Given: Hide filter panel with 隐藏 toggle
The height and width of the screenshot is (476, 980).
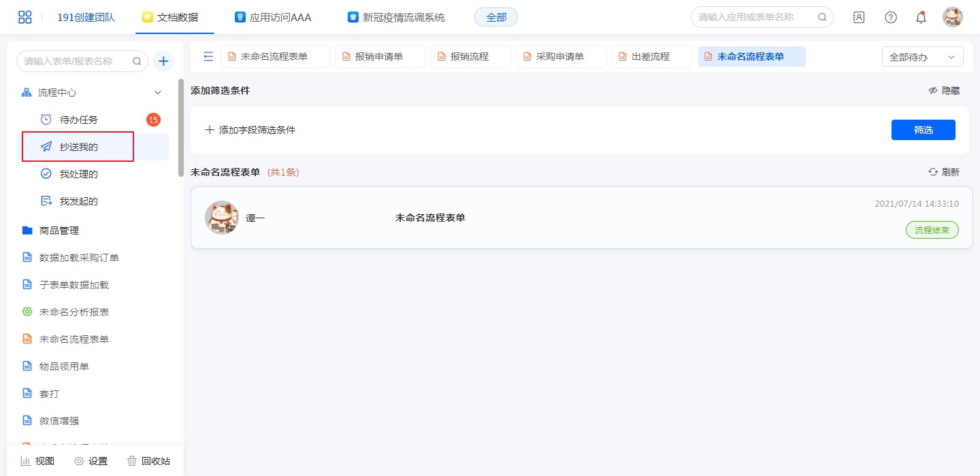Looking at the screenshot, I should [944, 90].
